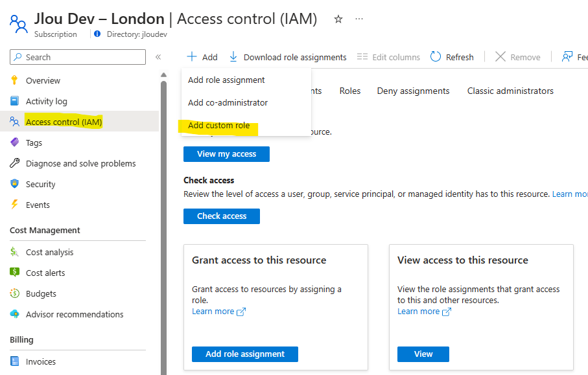Viewport: 588px width, 375px height.
Task: Click the Budgets icon
Action: (15, 293)
